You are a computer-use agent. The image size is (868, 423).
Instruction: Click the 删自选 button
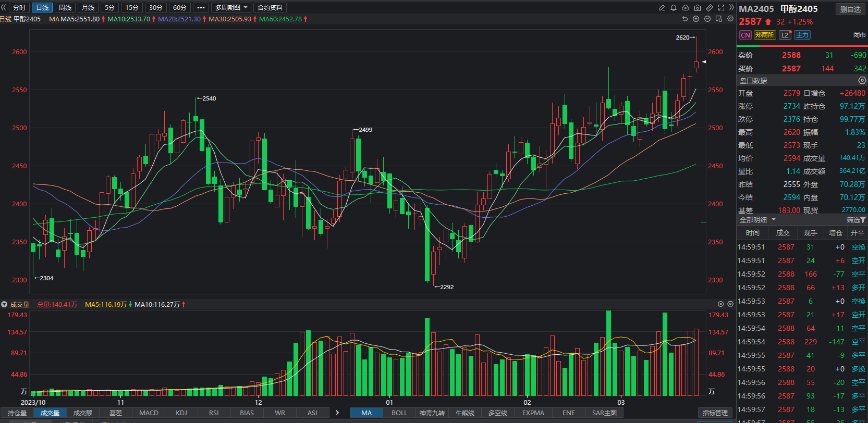coord(850,9)
